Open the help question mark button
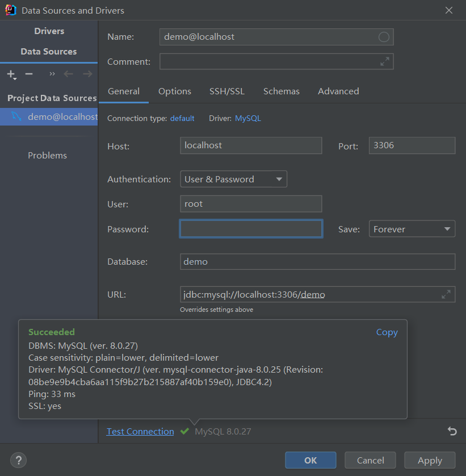The width and height of the screenshot is (466, 476). pos(19,460)
